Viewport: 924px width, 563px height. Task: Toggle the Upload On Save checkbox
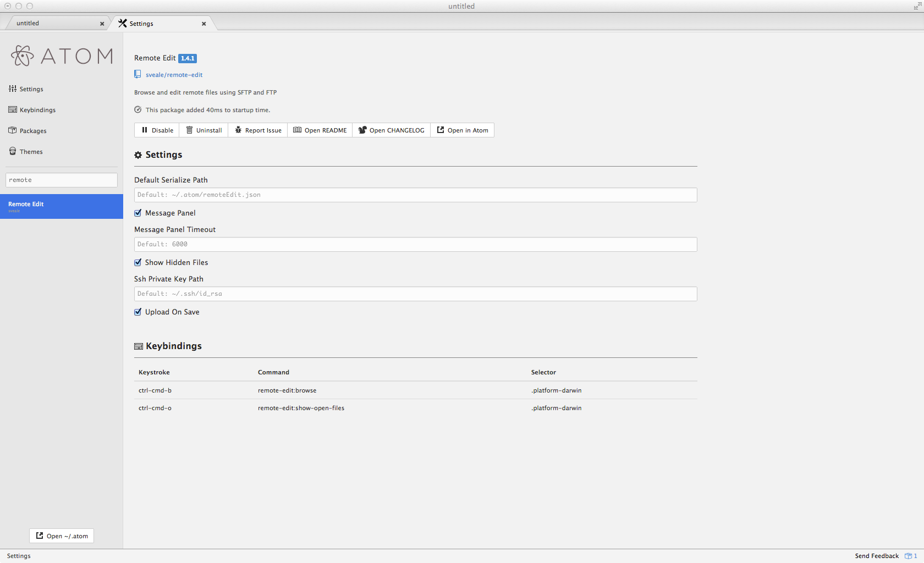pos(138,312)
